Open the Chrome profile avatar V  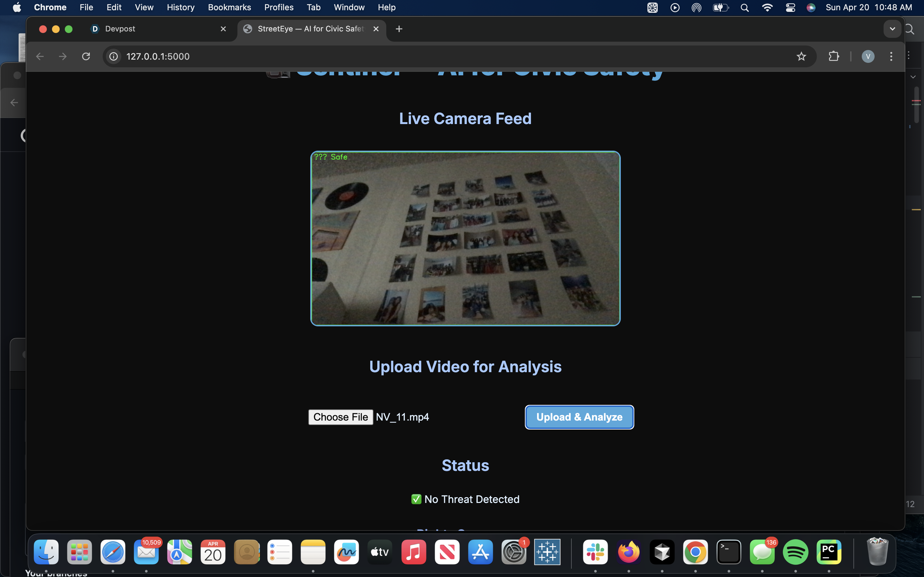(868, 56)
